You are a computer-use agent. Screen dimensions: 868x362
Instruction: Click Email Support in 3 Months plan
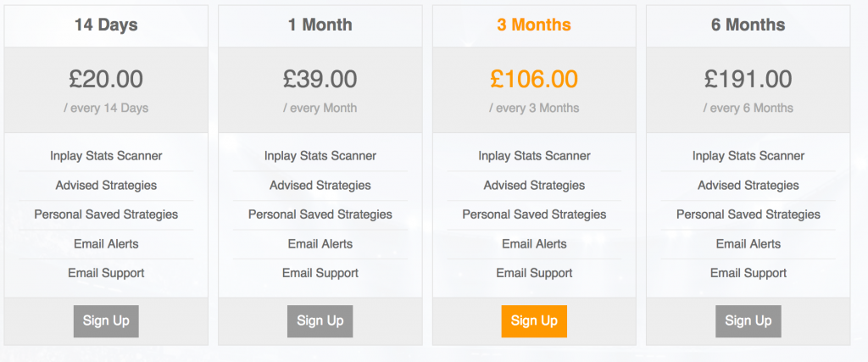click(x=534, y=274)
